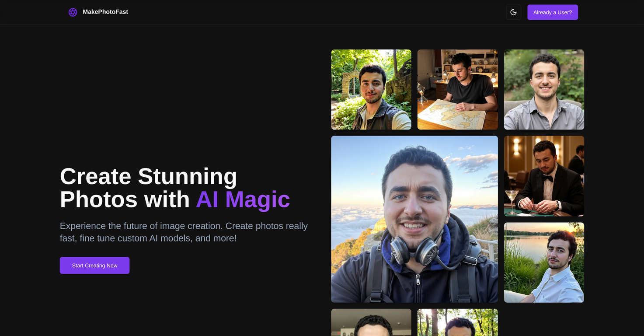Open the large headphones mountaintop selfie
This screenshot has height=336, width=644.
click(x=414, y=219)
